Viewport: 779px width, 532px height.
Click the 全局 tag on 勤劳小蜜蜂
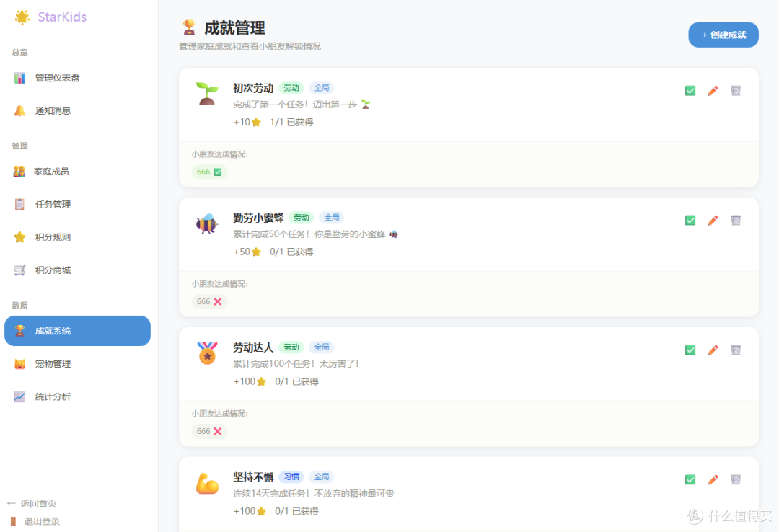(331, 218)
